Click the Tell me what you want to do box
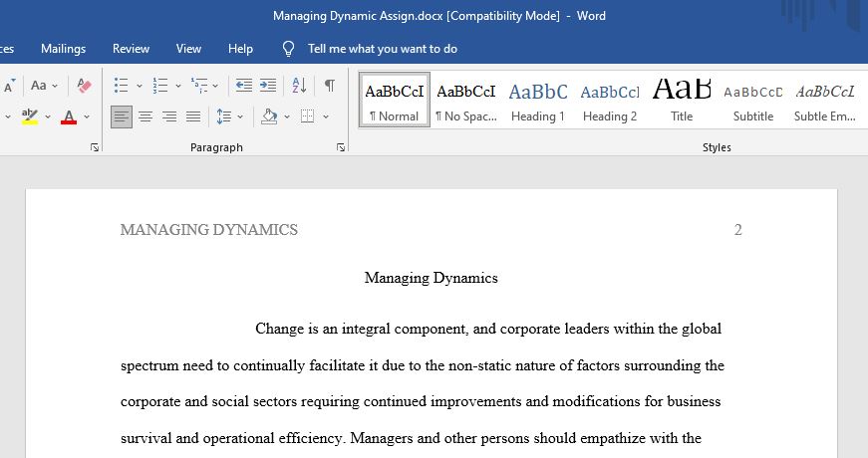 [383, 49]
